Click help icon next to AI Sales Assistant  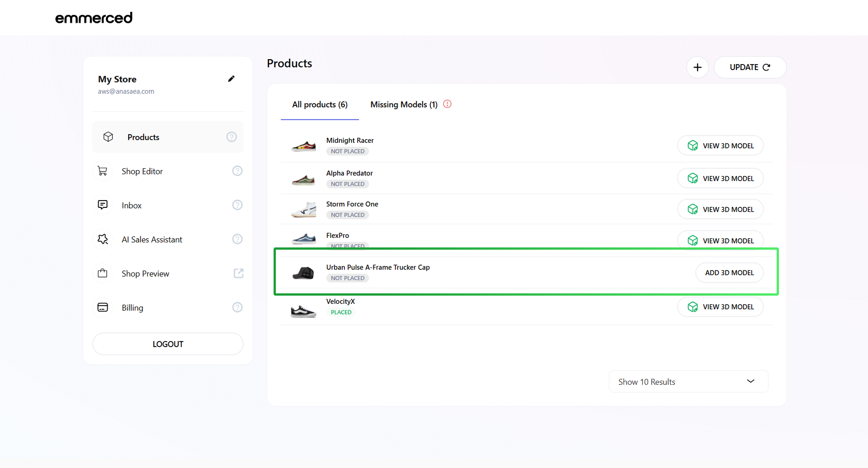[x=237, y=239]
